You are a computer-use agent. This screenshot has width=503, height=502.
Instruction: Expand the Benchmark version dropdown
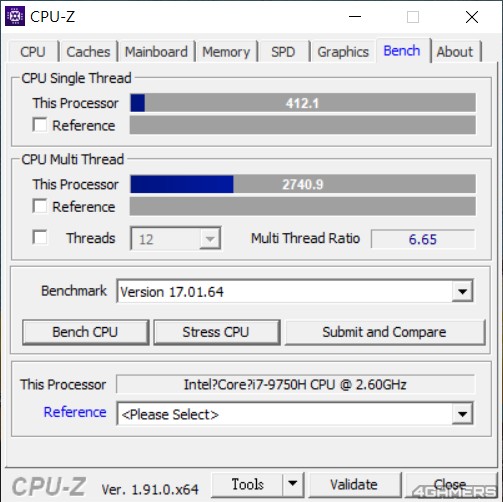click(462, 291)
